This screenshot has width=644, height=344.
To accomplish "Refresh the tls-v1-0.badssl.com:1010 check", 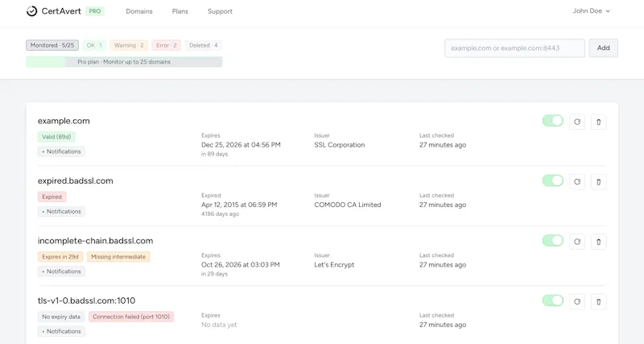I will [x=577, y=301].
